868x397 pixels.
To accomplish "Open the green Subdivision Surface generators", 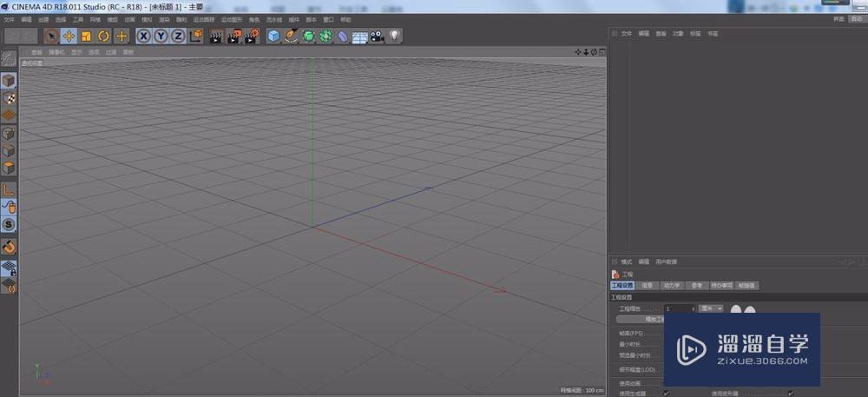I will coord(308,36).
